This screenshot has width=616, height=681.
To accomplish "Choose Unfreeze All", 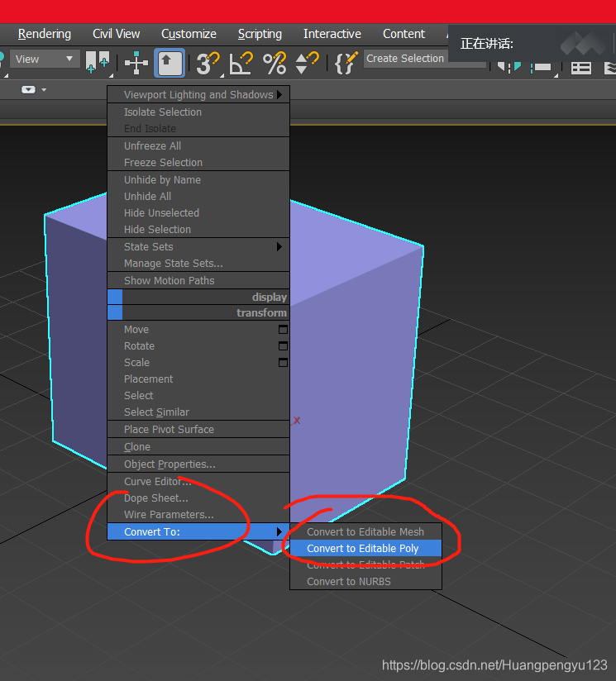I will (198, 146).
